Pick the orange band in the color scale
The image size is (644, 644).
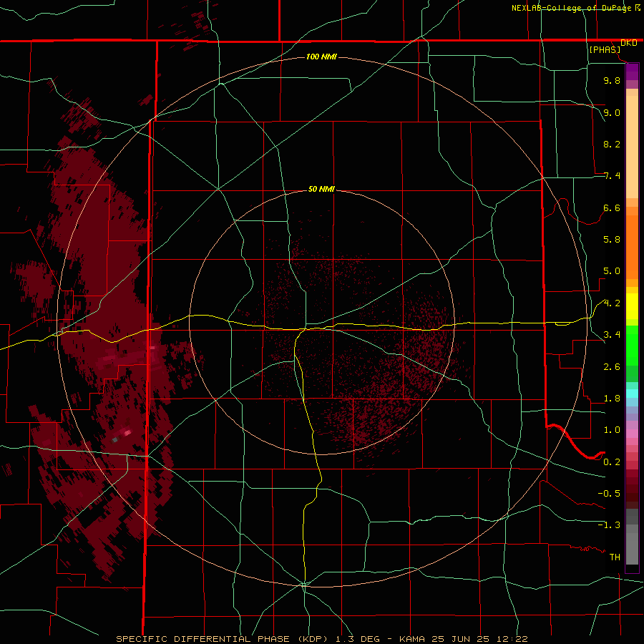(x=632, y=246)
